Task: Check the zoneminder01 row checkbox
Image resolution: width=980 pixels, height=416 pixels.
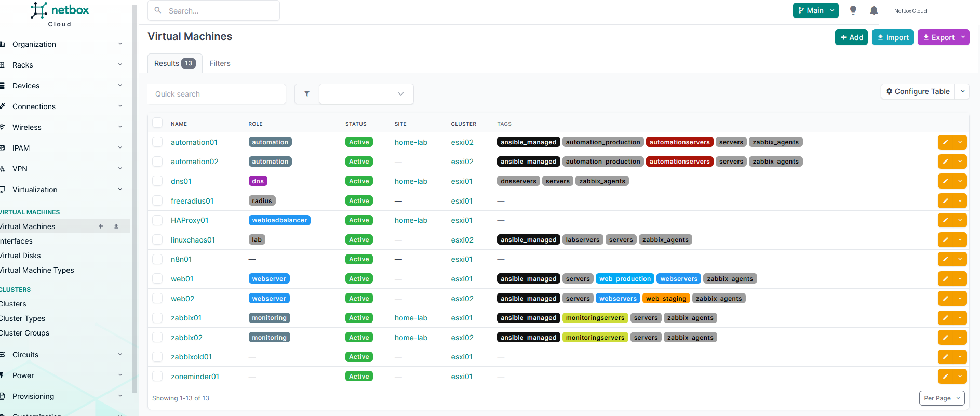Action: [x=157, y=376]
